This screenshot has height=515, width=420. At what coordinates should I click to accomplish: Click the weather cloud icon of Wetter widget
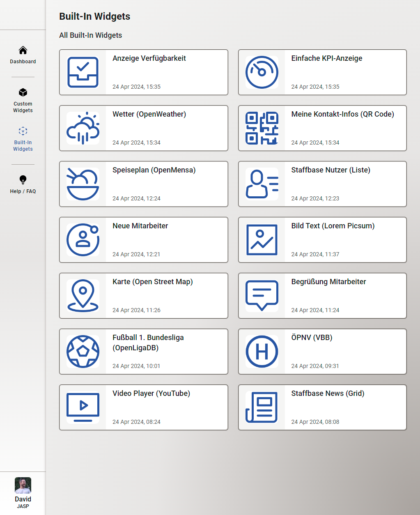(x=83, y=128)
